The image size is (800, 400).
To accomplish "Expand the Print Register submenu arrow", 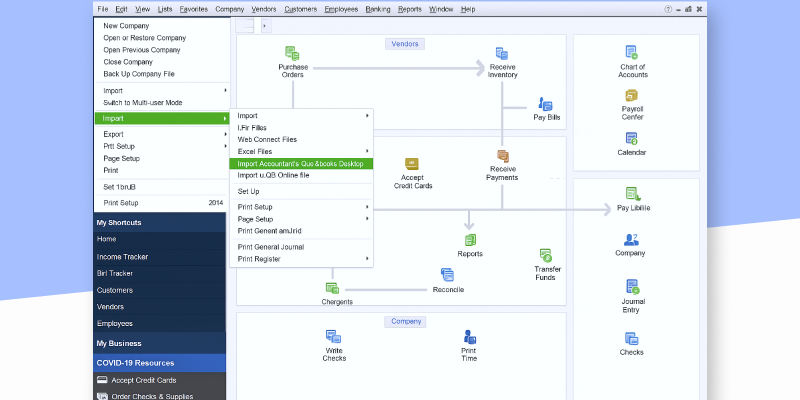I will click(367, 259).
